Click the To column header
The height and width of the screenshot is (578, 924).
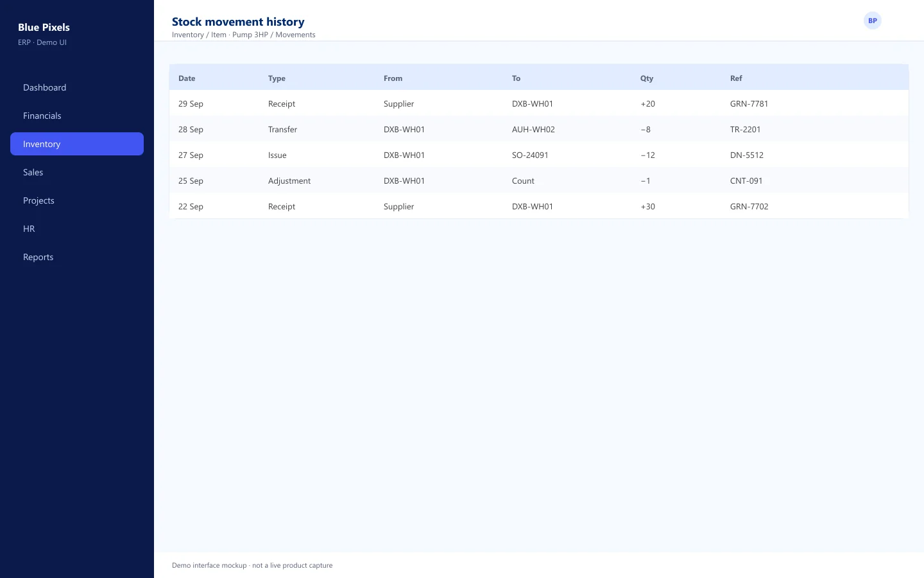click(516, 78)
